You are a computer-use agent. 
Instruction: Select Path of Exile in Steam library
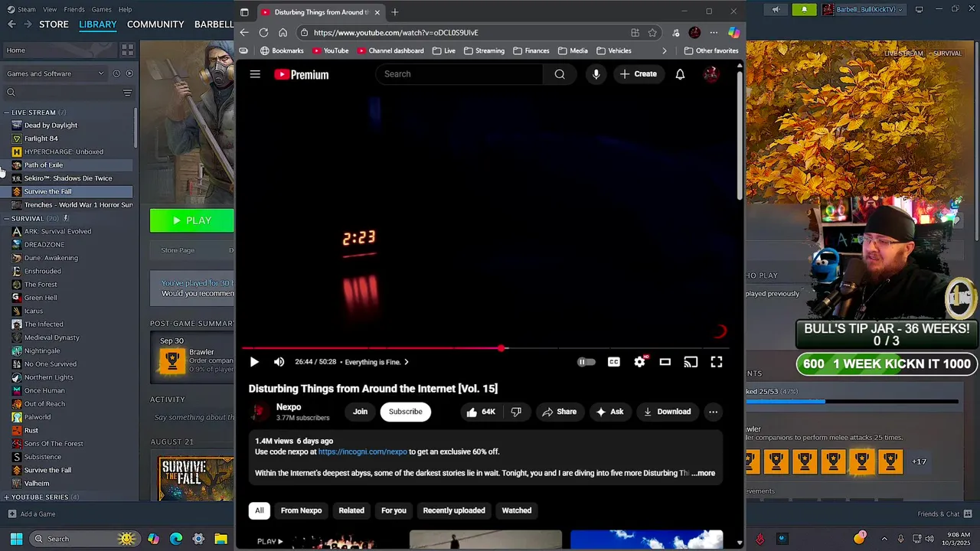point(44,165)
